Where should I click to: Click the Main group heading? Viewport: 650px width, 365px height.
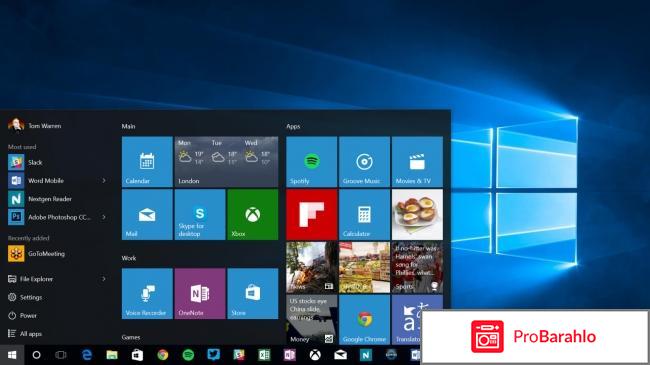(x=129, y=126)
